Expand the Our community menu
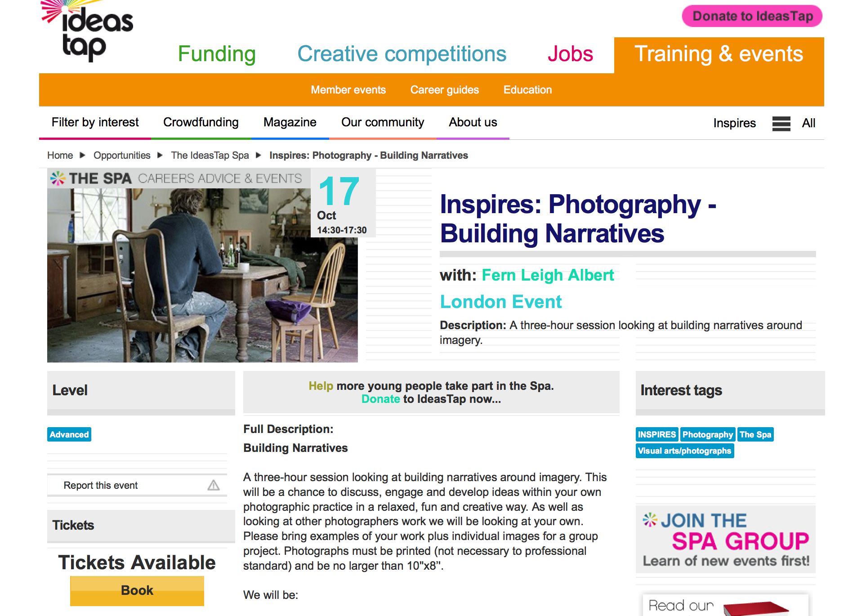 coord(383,122)
